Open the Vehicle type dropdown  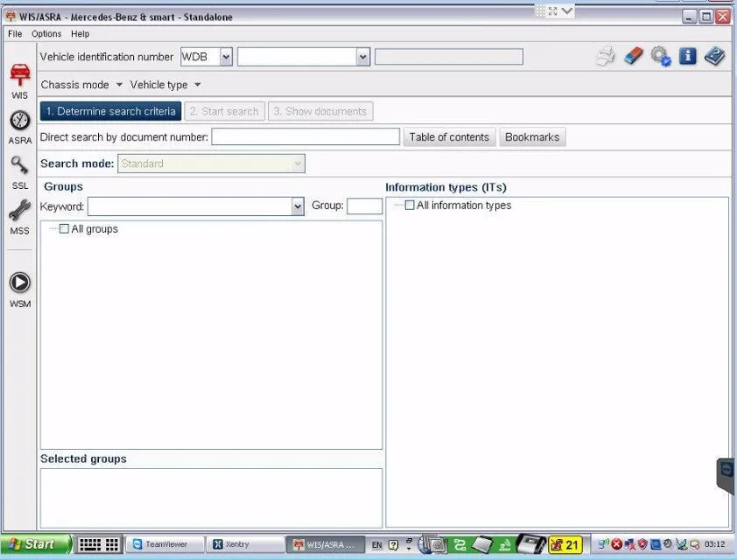[x=165, y=85]
